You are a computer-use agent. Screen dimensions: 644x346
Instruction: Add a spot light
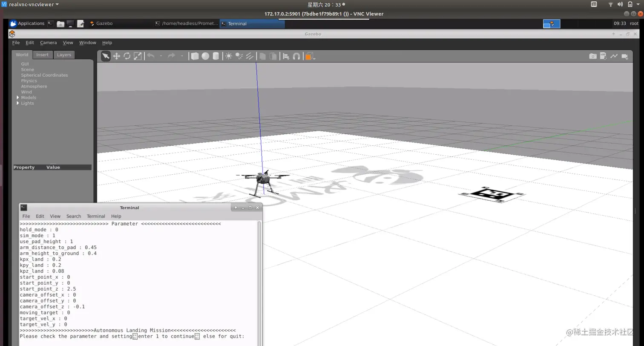pyautogui.click(x=239, y=56)
